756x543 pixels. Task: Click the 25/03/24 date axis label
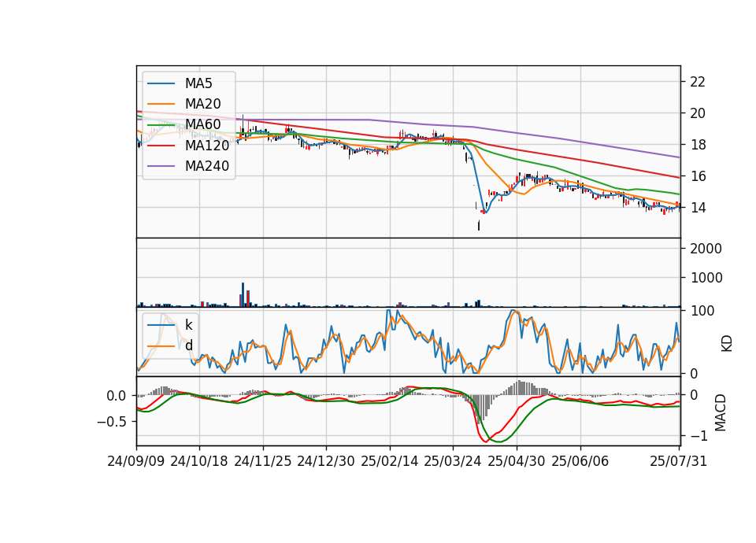(x=453, y=461)
